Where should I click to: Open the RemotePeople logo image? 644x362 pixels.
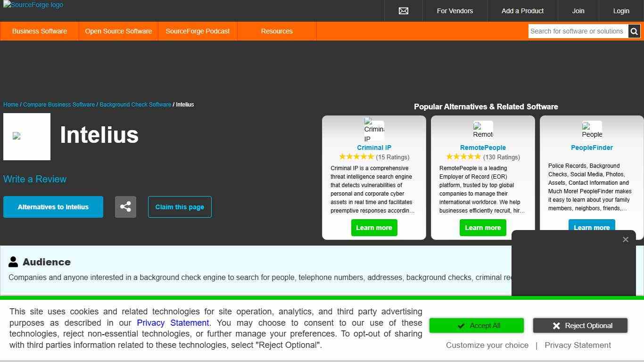click(x=483, y=130)
